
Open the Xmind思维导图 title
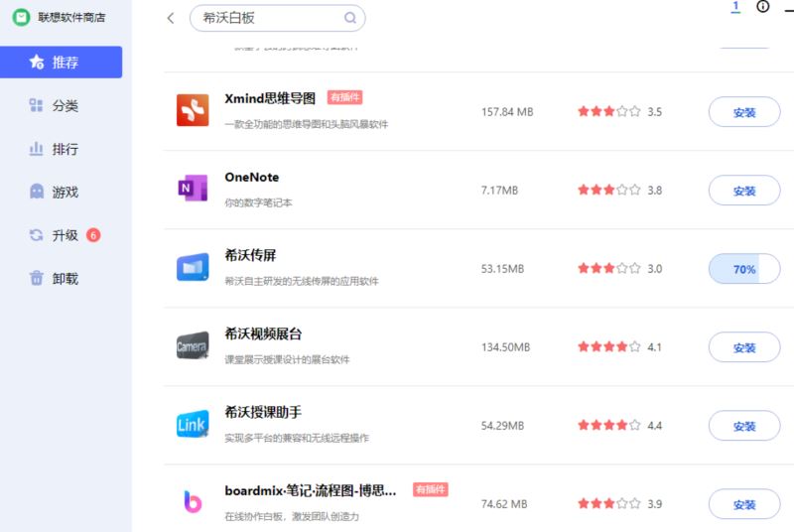(270, 98)
